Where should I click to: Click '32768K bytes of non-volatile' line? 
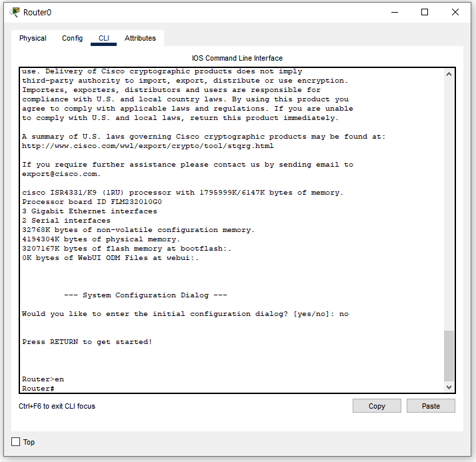pyautogui.click(x=138, y=230)
